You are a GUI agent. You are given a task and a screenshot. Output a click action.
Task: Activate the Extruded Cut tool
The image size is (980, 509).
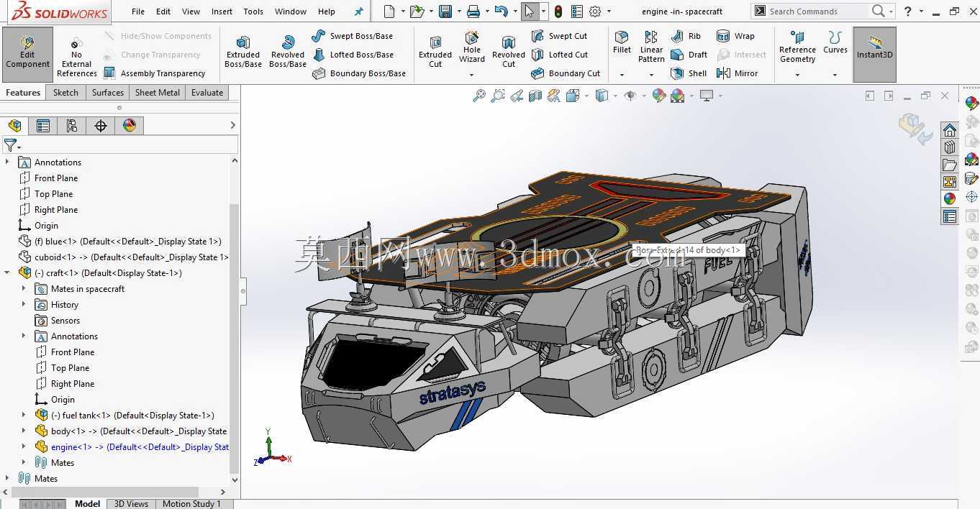tap(435, 52)
